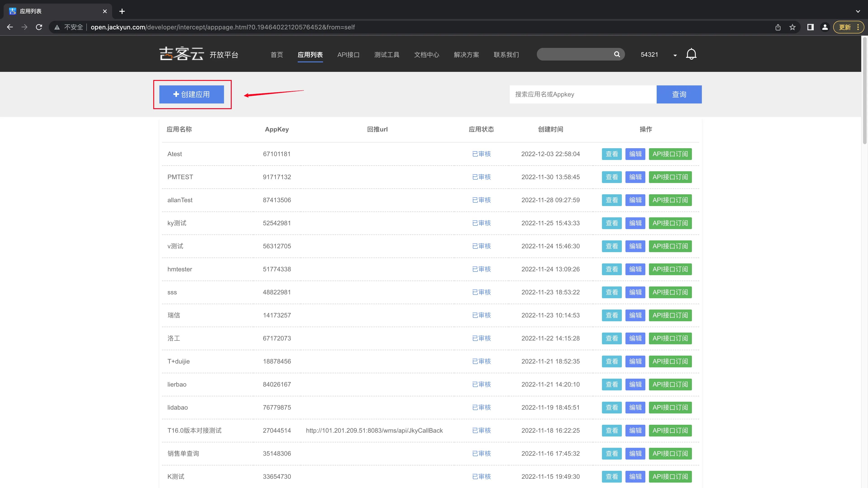The width and height of the screenshot is (868, 488).
Task: Click timestamp 2022-11-24 15:46:30
Action: pyautogui.click(x=551, y=246)
